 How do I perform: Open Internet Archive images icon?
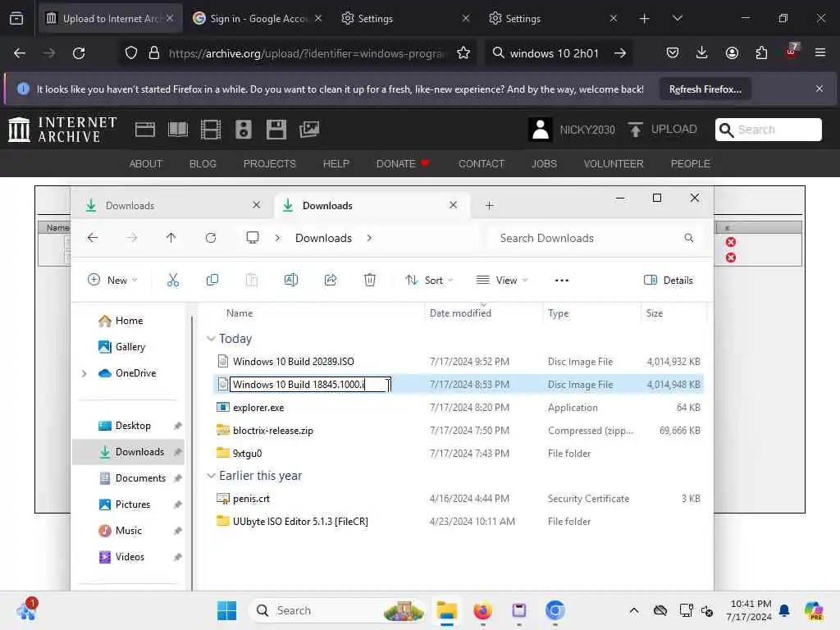click(309, 130)
